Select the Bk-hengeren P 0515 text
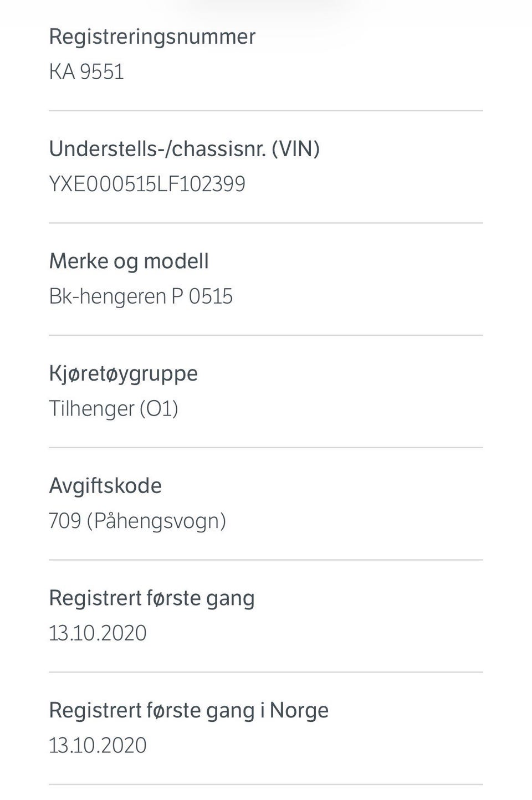The height and width of the screenshot is (800, 532). pos(141,296)
